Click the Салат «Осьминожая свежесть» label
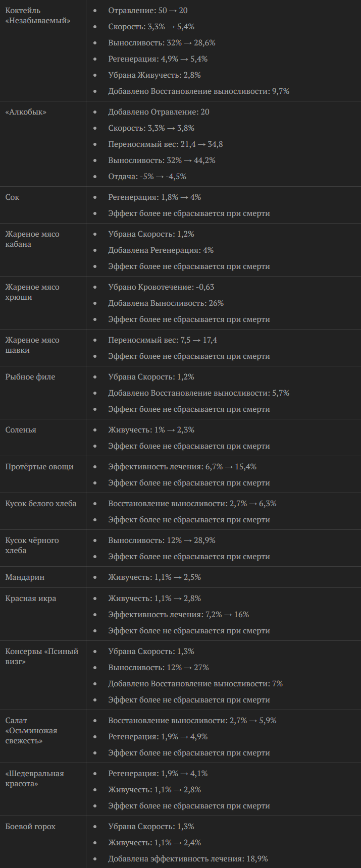Image resolution: width=361 pixels, height=868 pixels. pyautogui.click(x=31, y=731)
